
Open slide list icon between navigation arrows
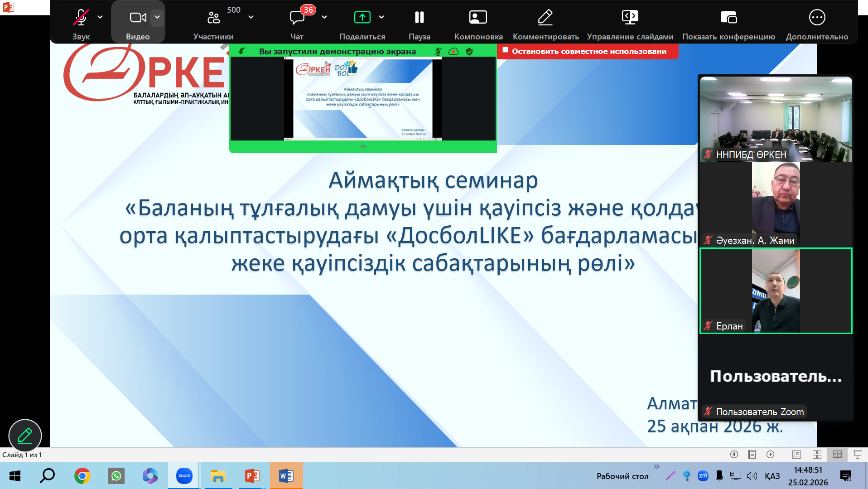coord(752,454)
